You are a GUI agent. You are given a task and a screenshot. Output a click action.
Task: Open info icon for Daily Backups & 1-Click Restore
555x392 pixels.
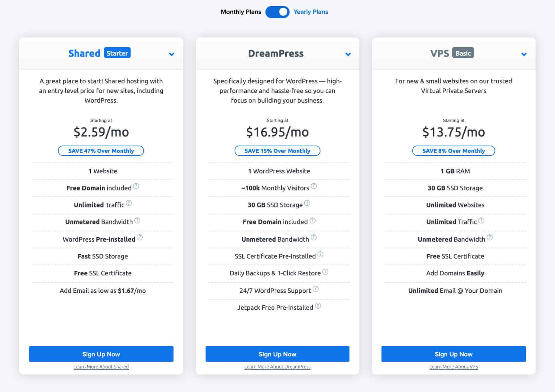tap(325, 272)
